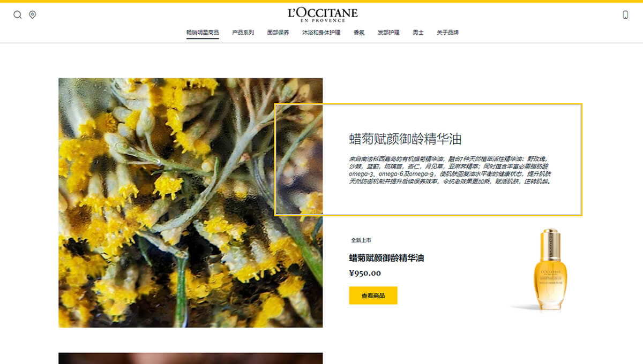The width and height of the screenshot is (643, 364).
Task: Select the 畅销明星商品 menu item
Action: click(x=203, y=33)
